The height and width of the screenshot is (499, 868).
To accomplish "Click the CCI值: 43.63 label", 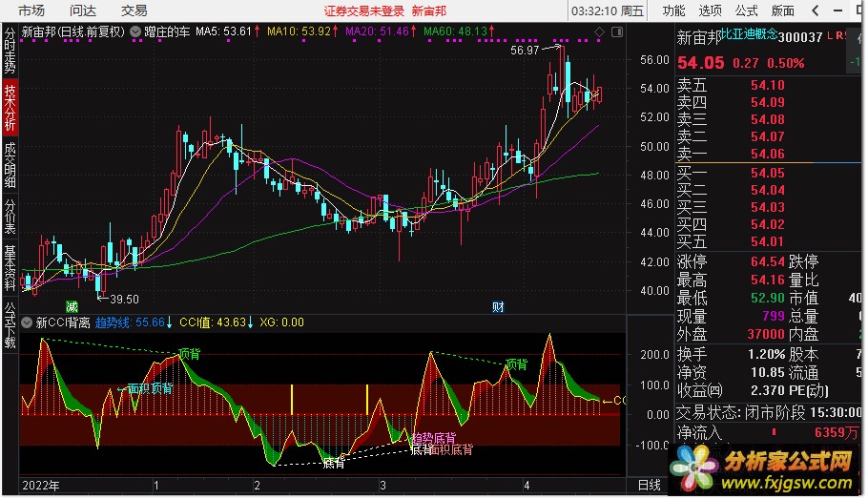I will 213,322.
